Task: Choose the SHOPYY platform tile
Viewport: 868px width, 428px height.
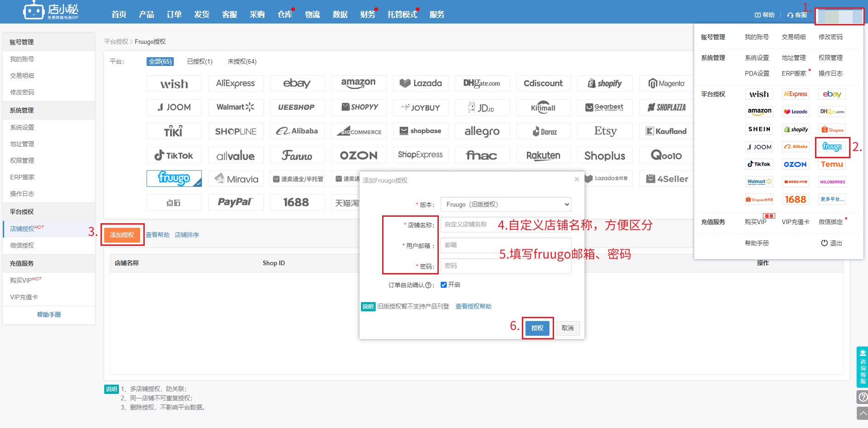Action: click(x=359, y=107)
